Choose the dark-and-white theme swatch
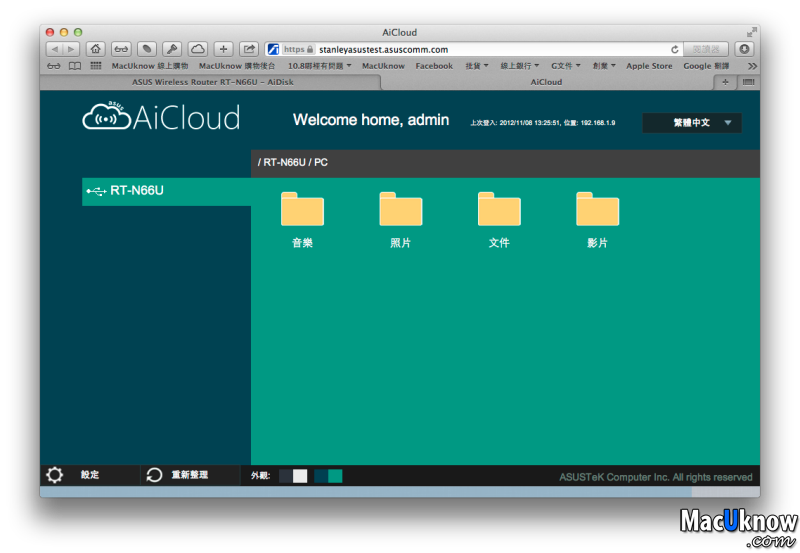800x553 pixels. pos(293,476)
